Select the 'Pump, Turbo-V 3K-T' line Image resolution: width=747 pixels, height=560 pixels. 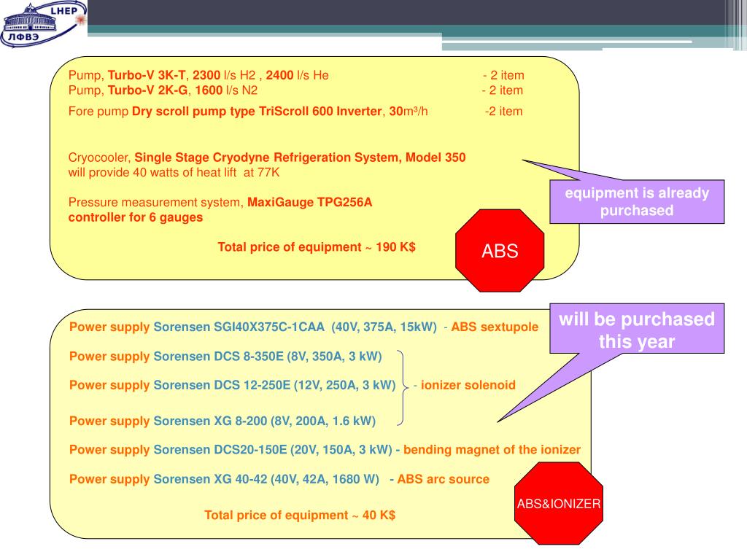tap(198, 75)
